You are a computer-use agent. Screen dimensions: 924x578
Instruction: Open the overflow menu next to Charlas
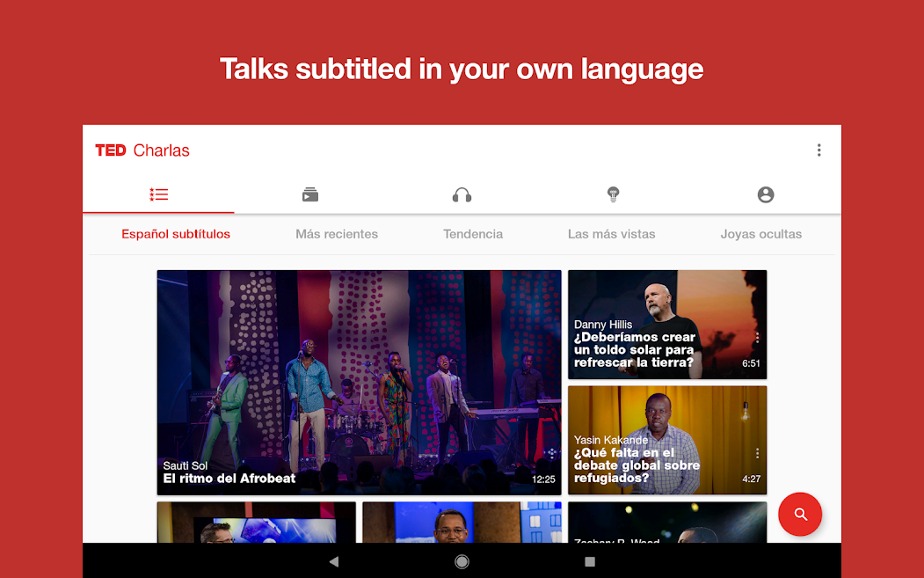pos(819,150)
